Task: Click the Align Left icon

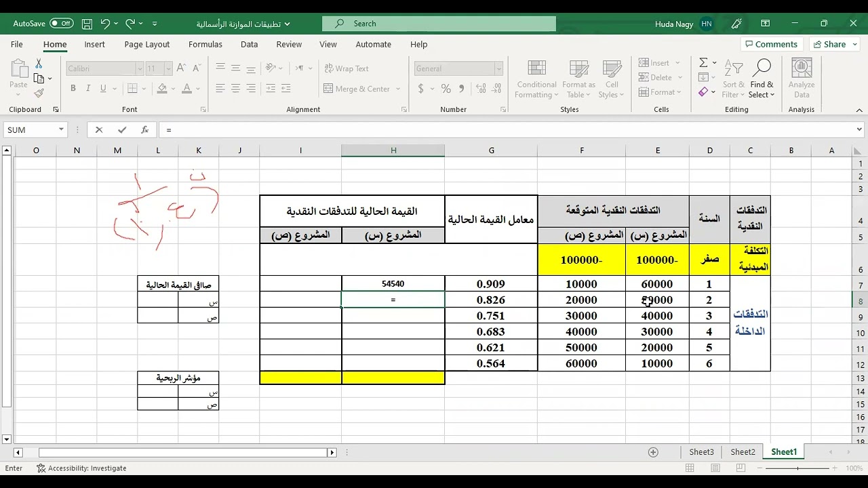Action: click(x=220, y=89)
